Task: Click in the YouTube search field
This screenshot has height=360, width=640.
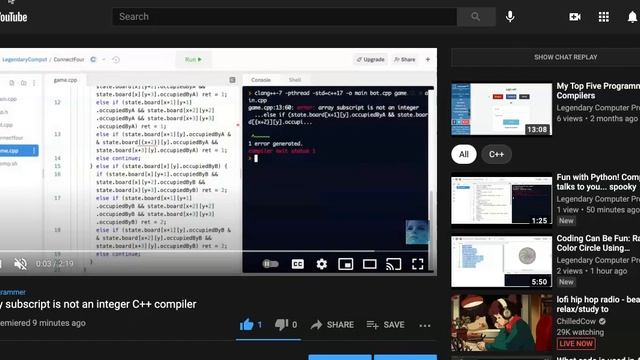Action: [x=284, y=17]
